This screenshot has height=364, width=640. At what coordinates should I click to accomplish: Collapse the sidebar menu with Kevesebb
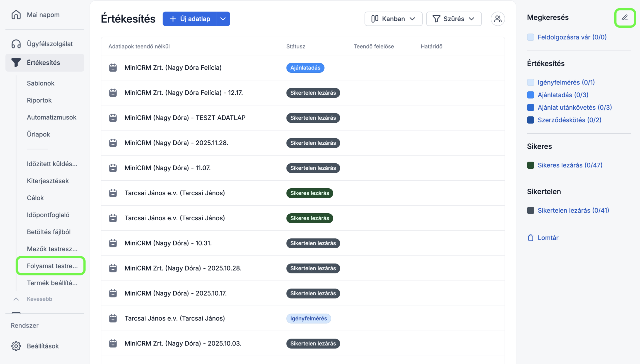coord(39,299)
